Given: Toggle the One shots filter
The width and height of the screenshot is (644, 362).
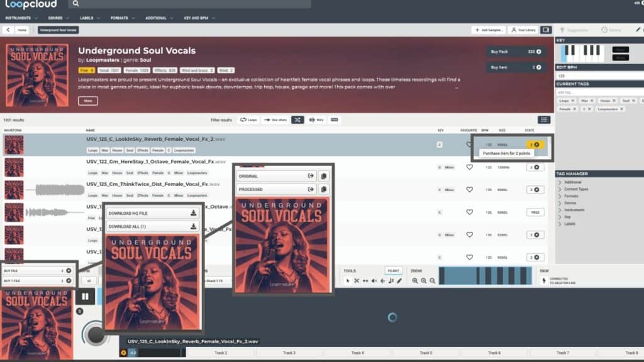Looking at the screenshot, I should [x=275, y=119].
